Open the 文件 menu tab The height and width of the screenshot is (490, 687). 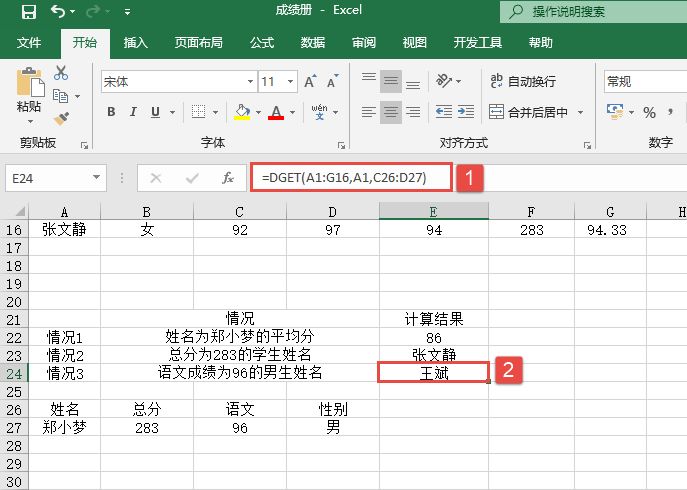tap(29, 43)
